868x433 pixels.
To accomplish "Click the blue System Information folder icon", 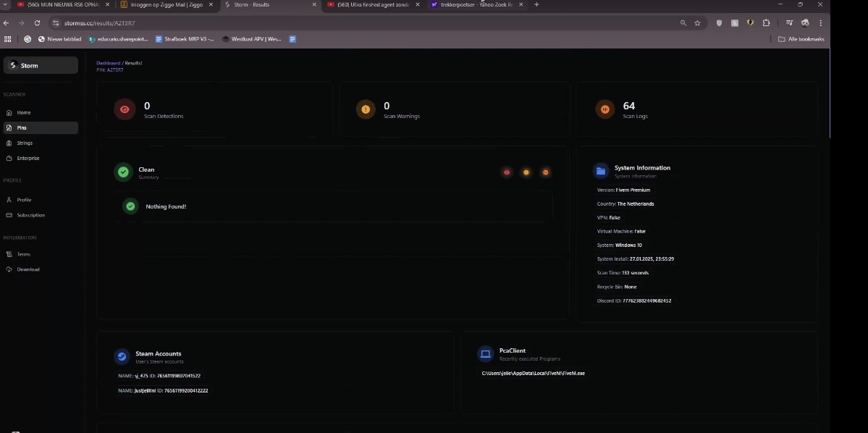I will coord(600,171).
